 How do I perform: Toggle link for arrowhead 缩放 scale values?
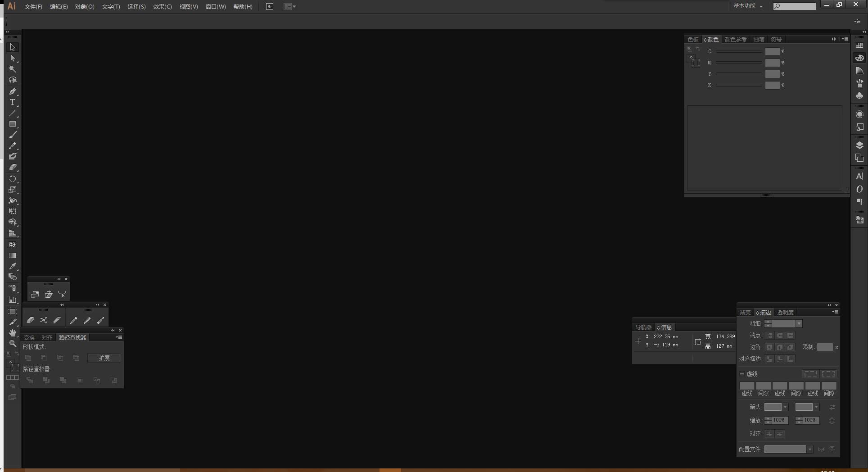pos(832,421)
